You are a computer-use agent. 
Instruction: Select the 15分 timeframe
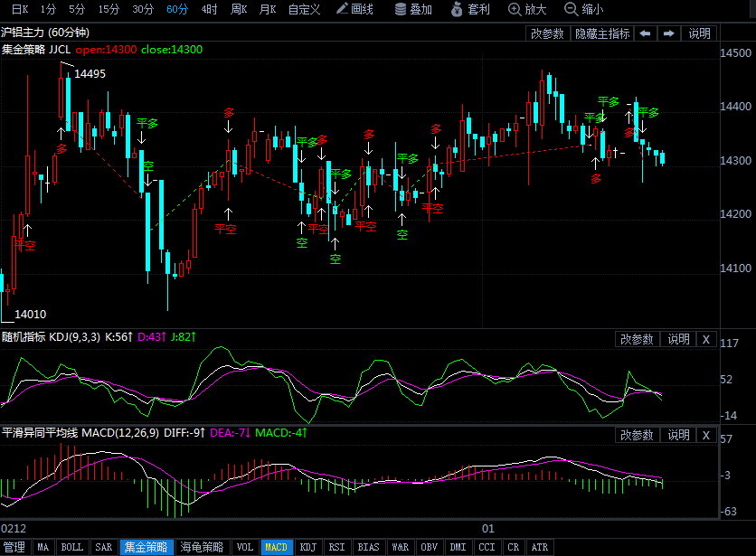click(109, 9)
